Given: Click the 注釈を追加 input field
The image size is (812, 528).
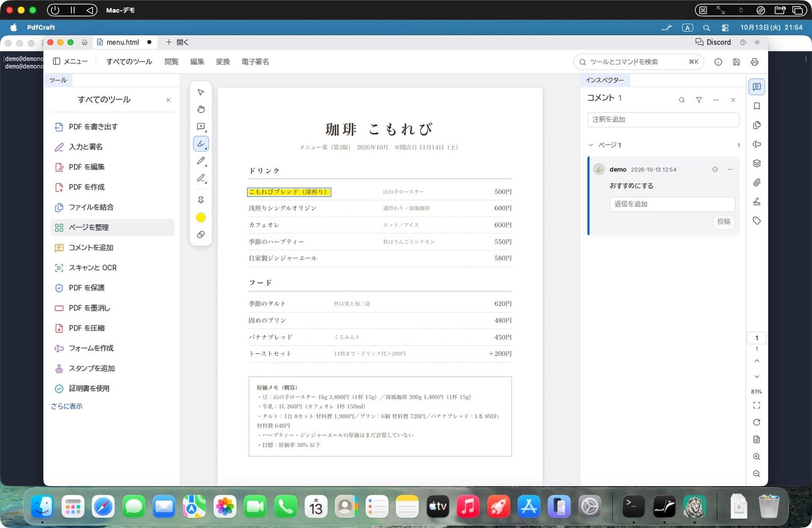Looking at the screenshot, I should (663, 119).
